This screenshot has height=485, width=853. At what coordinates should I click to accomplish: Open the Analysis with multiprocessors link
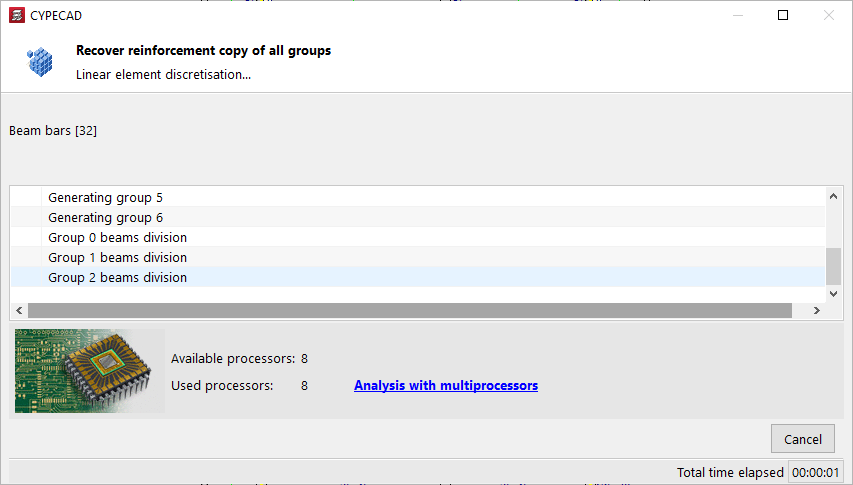(x=445, y=385)
